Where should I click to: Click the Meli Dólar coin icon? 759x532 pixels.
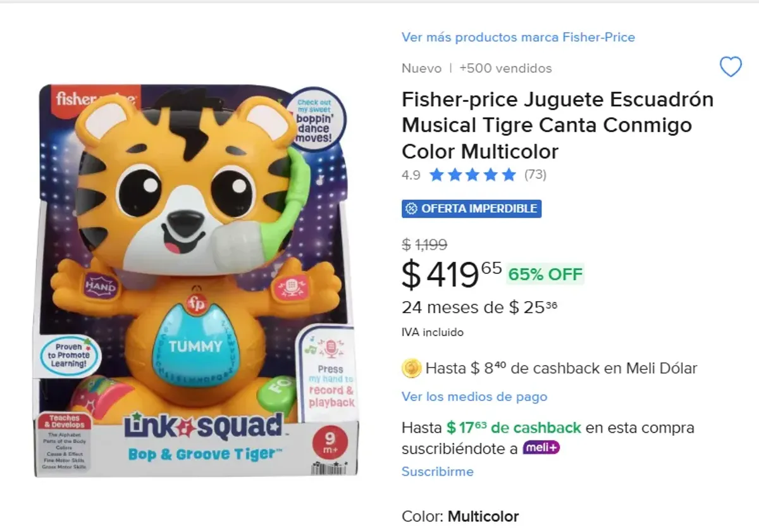pyautogui.click(x=411, y=368)
